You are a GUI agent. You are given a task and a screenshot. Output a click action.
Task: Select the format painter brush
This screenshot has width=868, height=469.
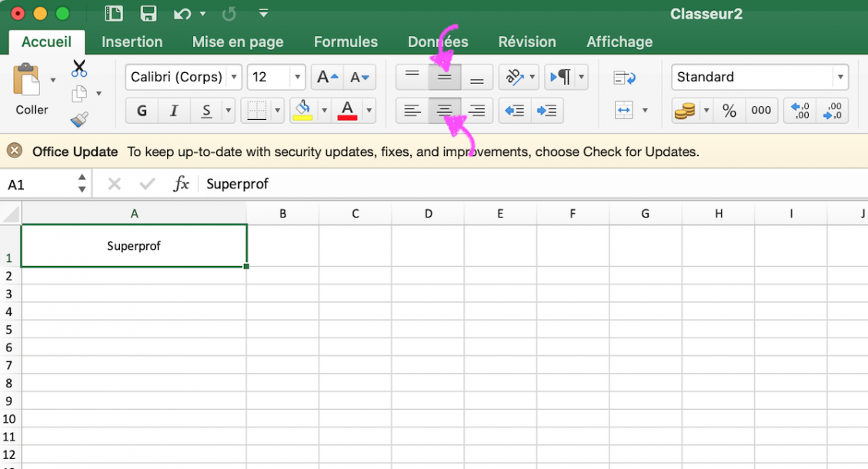(x=81, y=119)
